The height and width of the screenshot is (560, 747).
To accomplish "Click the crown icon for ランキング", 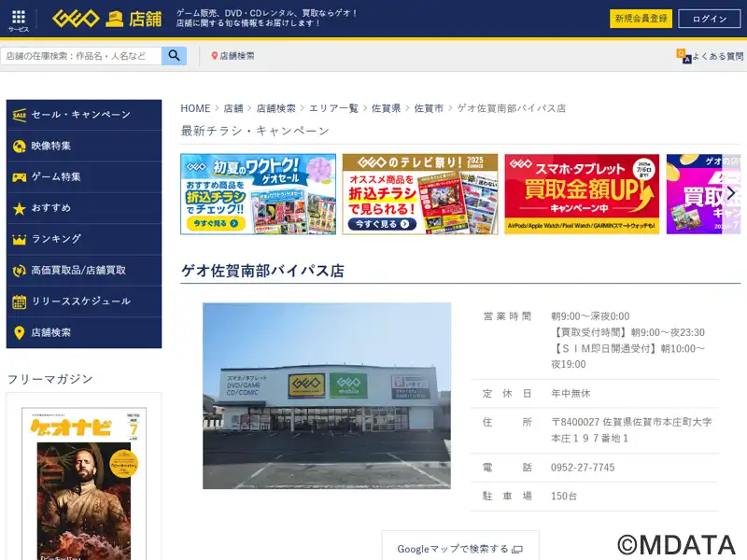I will tap(19, 240).
